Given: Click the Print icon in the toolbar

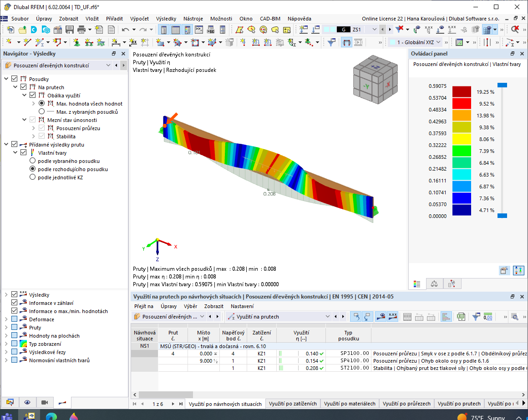Looking at the screenshot, I should pos(81,30).
